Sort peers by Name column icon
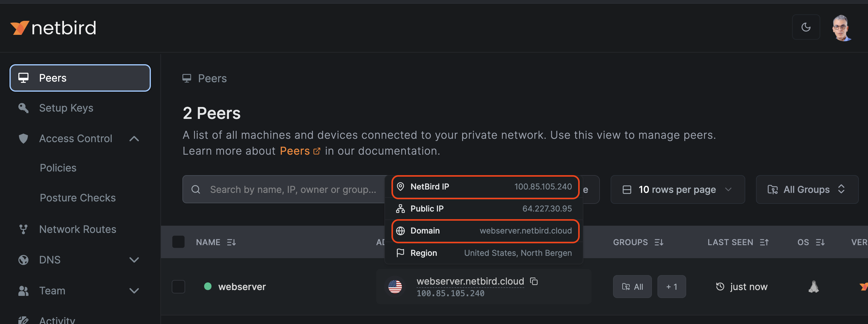The image size is (868, 324). [x=231, y=242]
